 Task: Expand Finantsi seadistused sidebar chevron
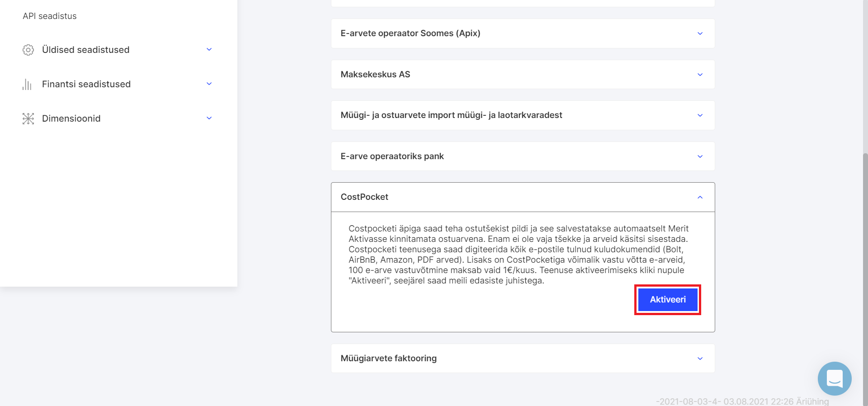click(209, 84)
